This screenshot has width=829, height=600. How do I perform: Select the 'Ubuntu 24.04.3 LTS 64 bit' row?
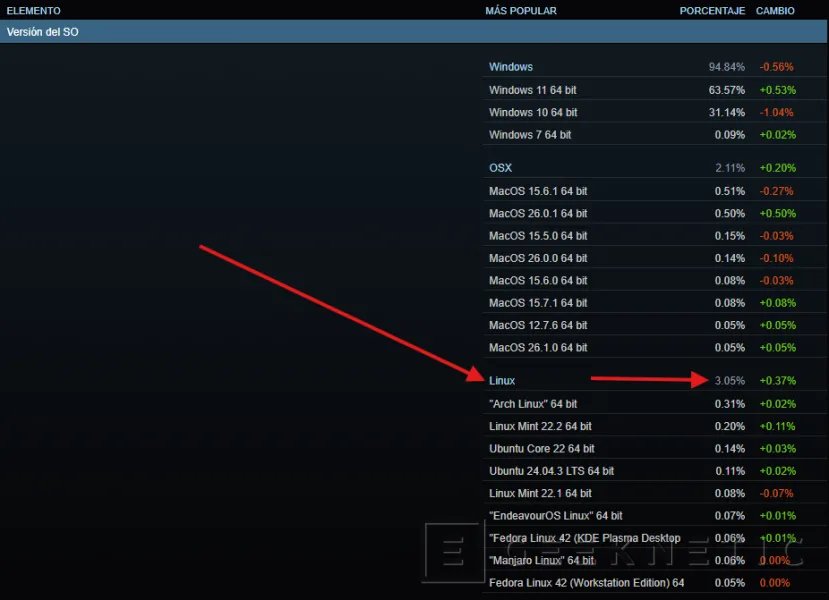click(655, 470)
